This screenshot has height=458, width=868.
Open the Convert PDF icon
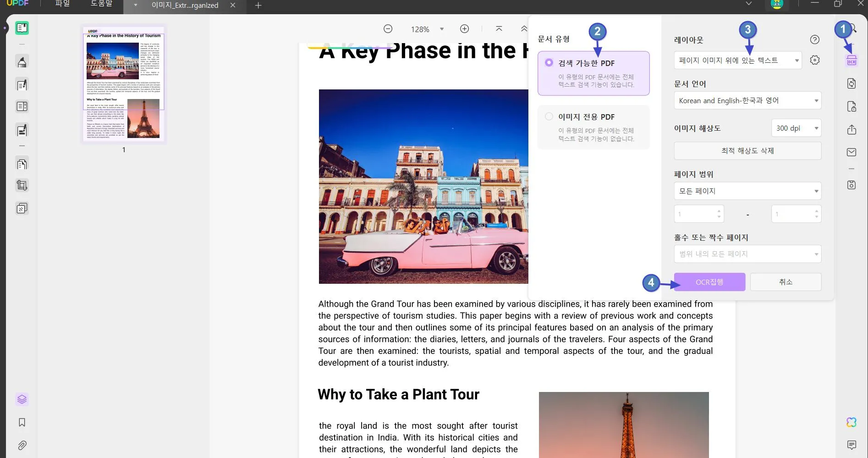pos(852,83)
